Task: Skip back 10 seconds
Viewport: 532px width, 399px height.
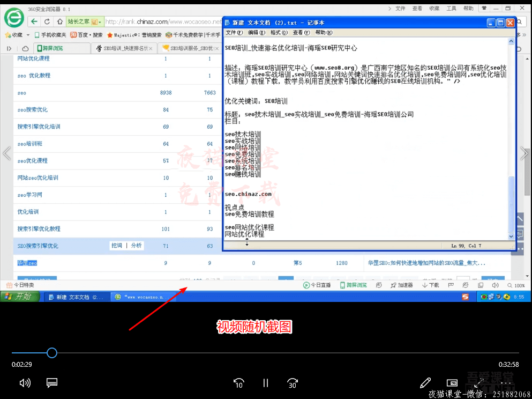Action: click(x=239, y=383)
